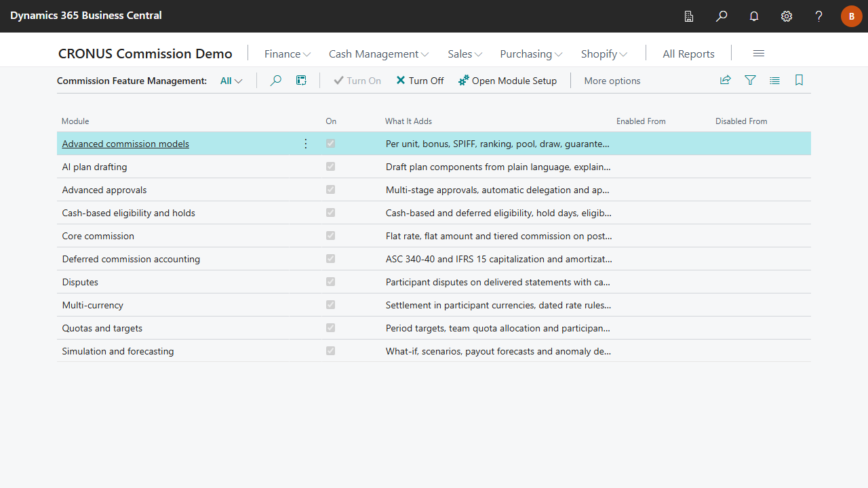The height and width of the screenshot is (488, 868).
Task: Select the Cash-based eligibility and holds row
Action: [x=434, y=213]
